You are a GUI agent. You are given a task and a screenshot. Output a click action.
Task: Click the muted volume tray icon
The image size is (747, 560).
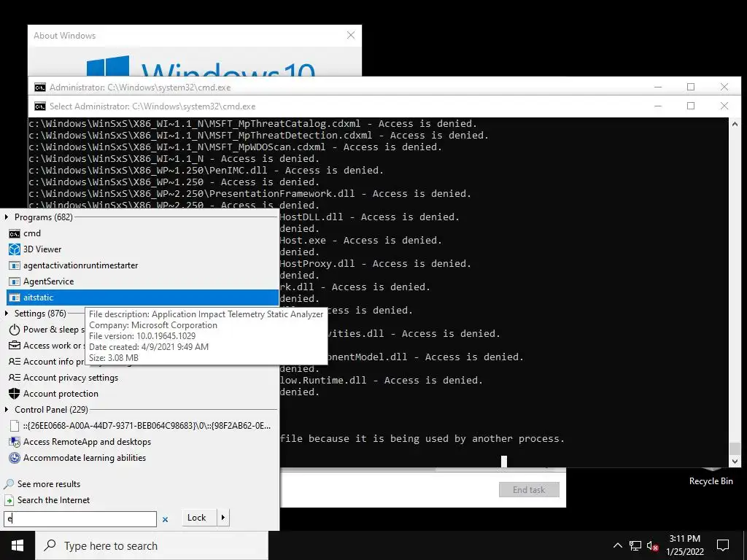[653, 546]
